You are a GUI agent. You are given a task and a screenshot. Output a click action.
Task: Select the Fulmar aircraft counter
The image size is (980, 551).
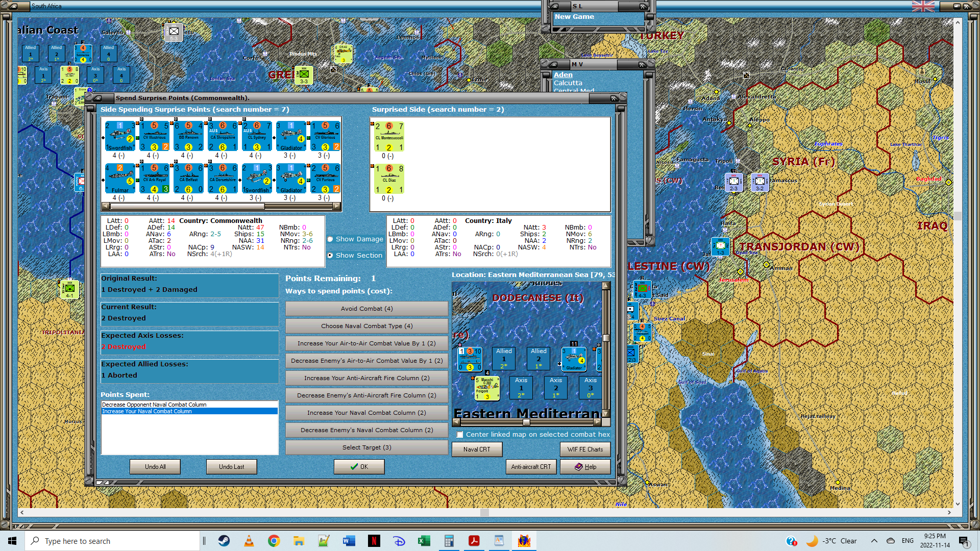[120, 179]
